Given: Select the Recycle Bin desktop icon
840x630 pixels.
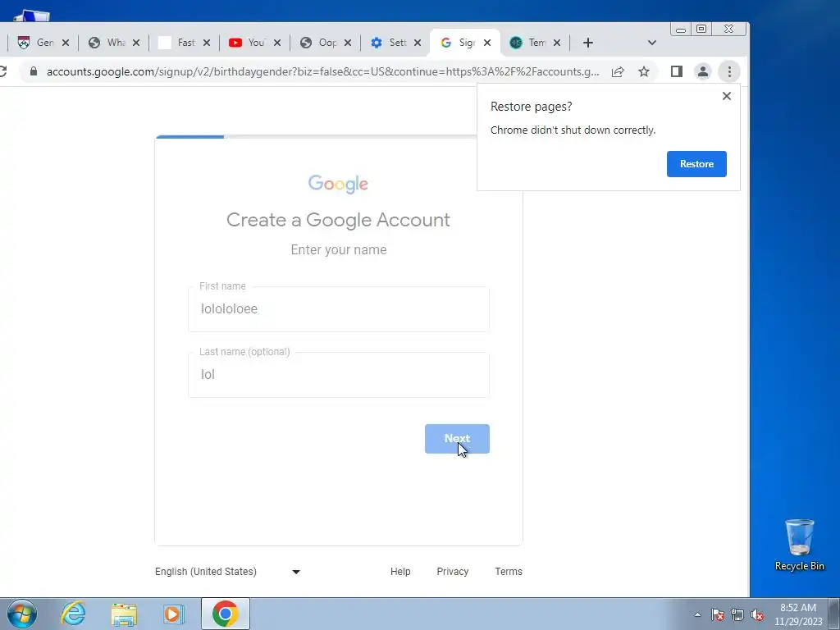Looking at the screenshot, I should tap(799, 545).
